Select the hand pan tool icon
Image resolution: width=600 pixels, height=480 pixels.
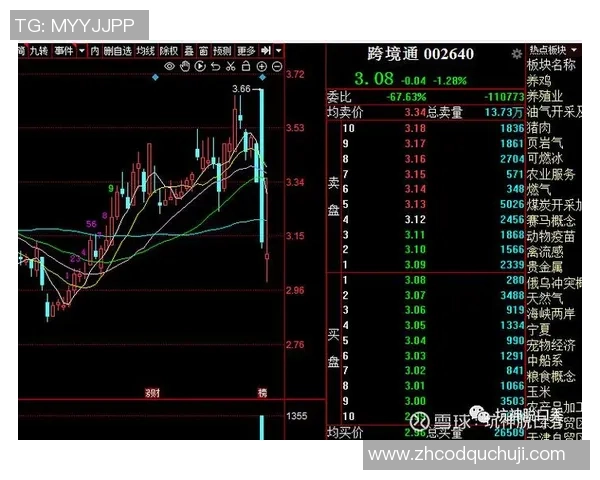pyautogui.click(x=185, y=66)
